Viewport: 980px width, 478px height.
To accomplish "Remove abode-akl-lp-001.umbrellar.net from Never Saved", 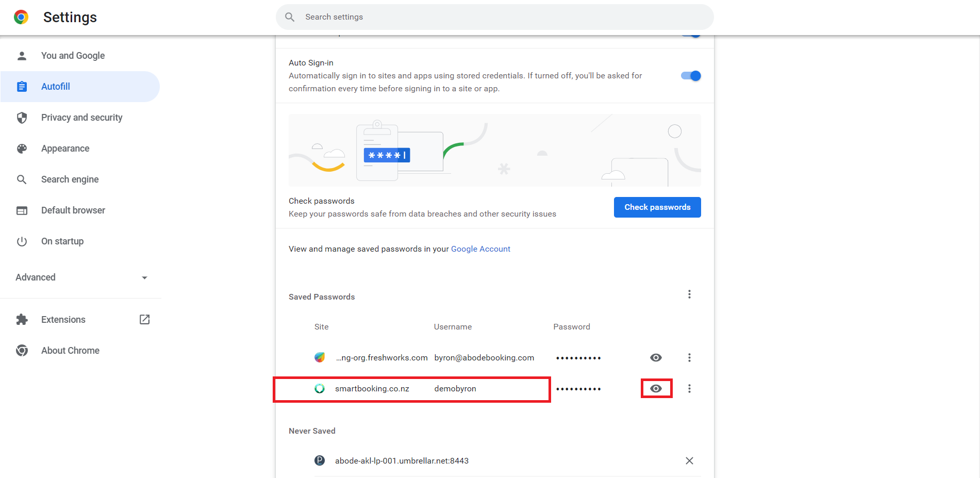I will 689,461.
